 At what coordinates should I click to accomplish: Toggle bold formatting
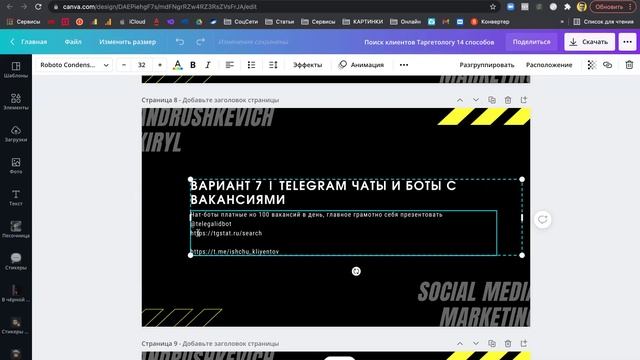click(193, 65)
